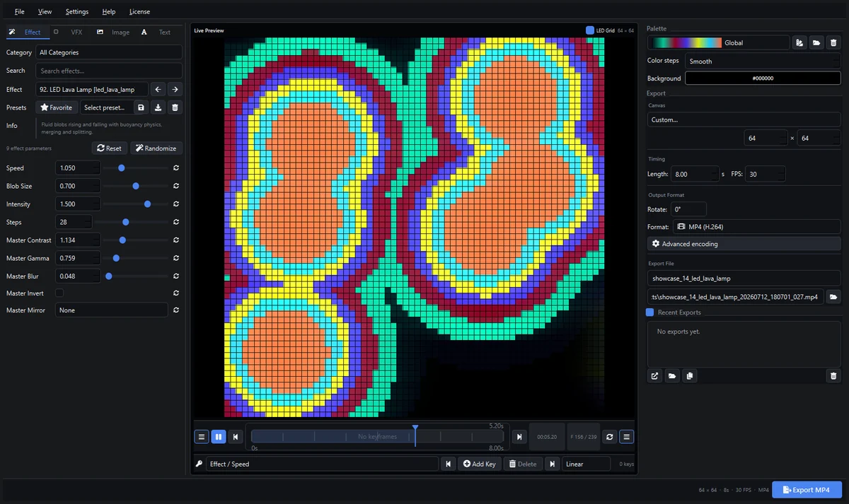Jump to previous keyframe beside Add Key

448,464
